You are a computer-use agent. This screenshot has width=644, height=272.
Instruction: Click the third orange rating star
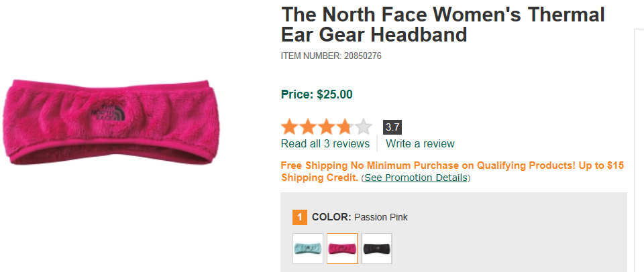tap(326, 127)
